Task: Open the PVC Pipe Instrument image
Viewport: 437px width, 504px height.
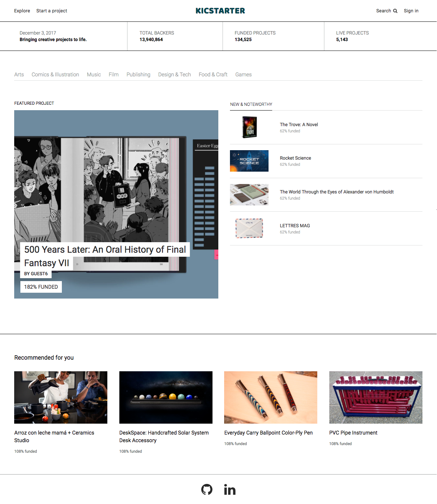Action: click(x=376, y=397)
